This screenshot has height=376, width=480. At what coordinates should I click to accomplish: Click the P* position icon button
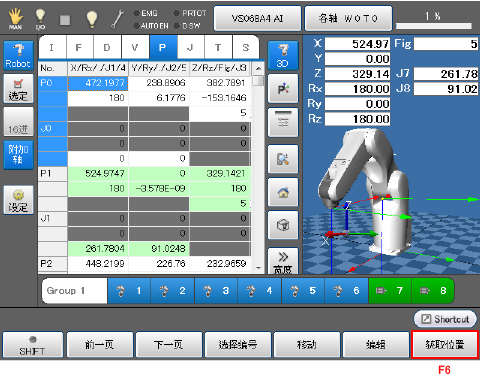tap(283, 89)
